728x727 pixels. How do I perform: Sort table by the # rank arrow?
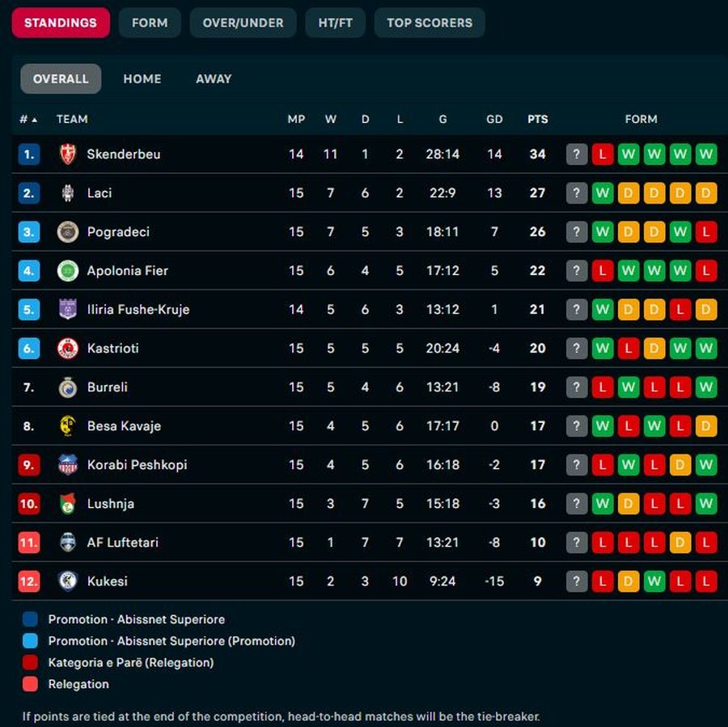(34, 120)
